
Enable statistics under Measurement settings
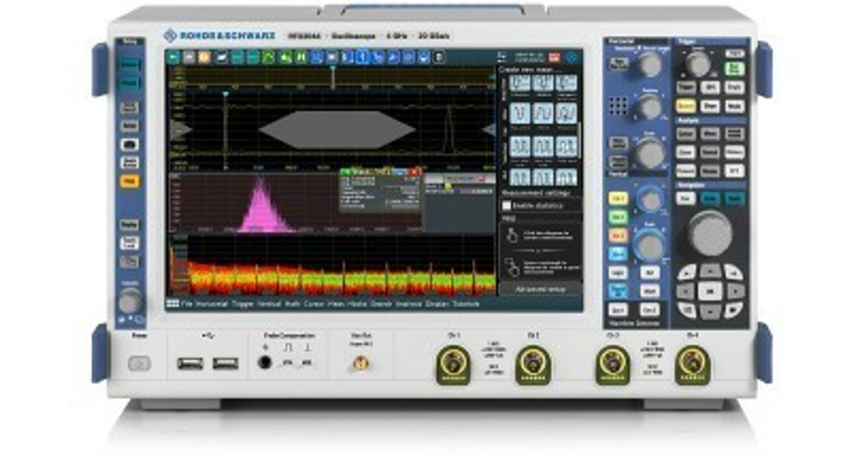point(508,204)
